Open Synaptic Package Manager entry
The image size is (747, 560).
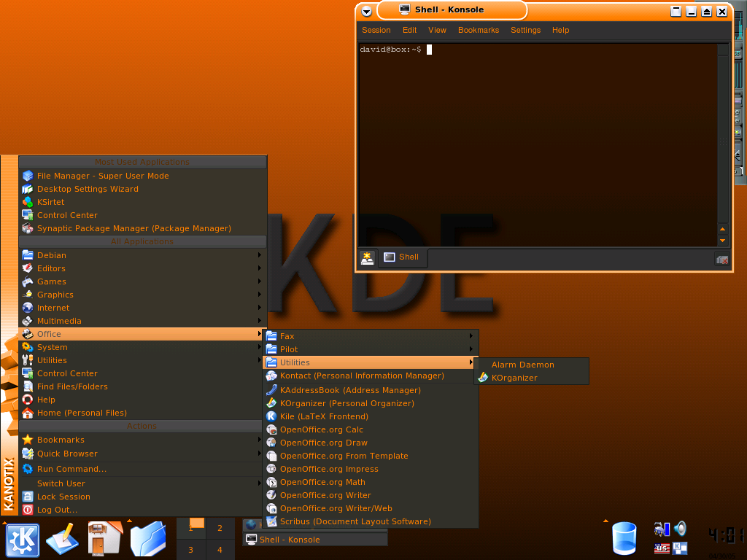click(x=142, y=228)
